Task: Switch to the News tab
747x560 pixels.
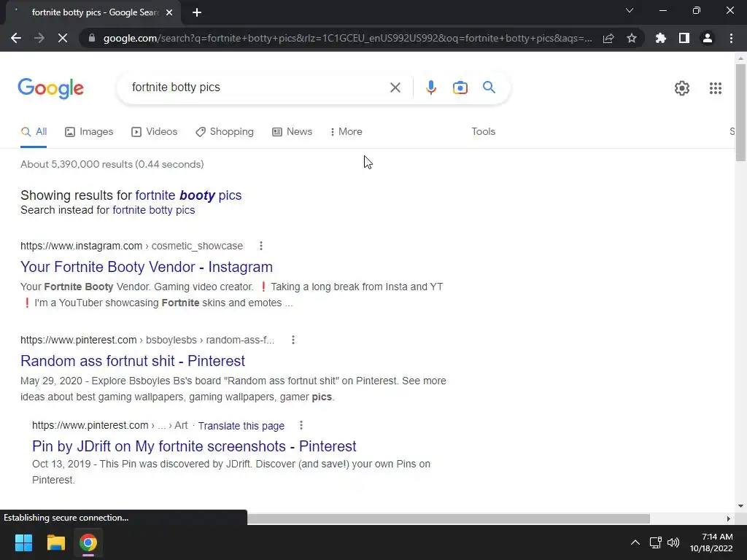Action: [x=292, y=132]
